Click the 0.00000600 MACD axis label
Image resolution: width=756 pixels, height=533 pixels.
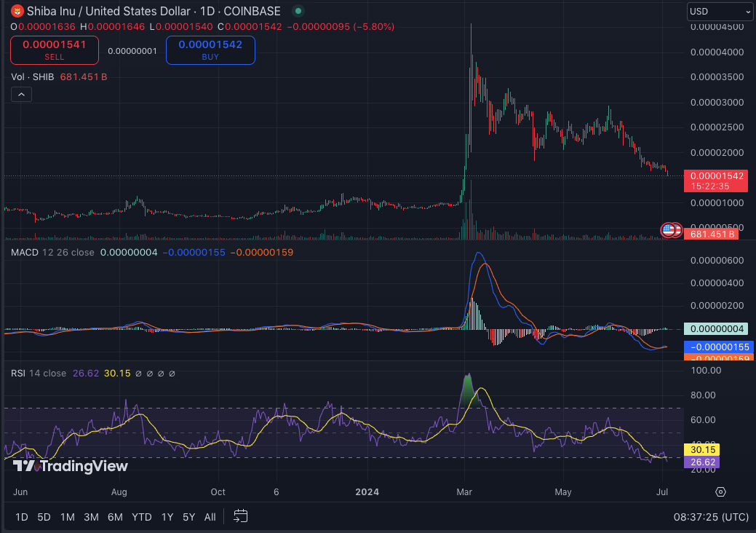(x=717, y=261)
